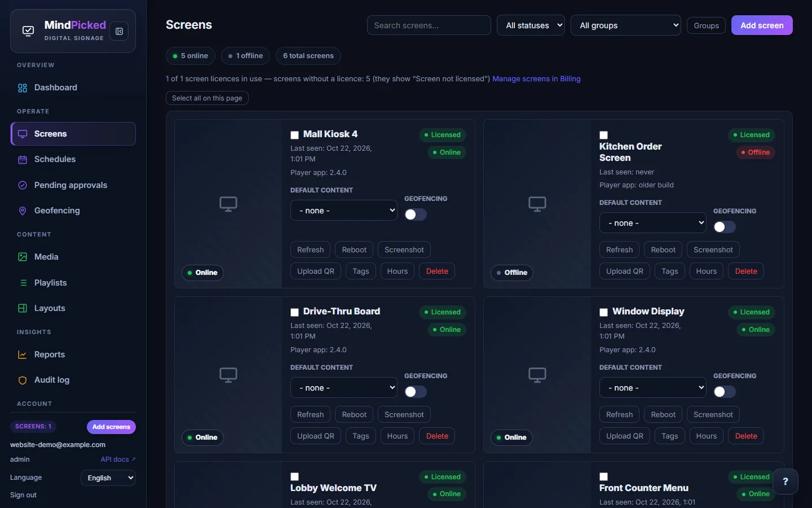This screenshot has width=812, height=508.
Task: Show the 6 total screens chip
Action: click(308, 56)
